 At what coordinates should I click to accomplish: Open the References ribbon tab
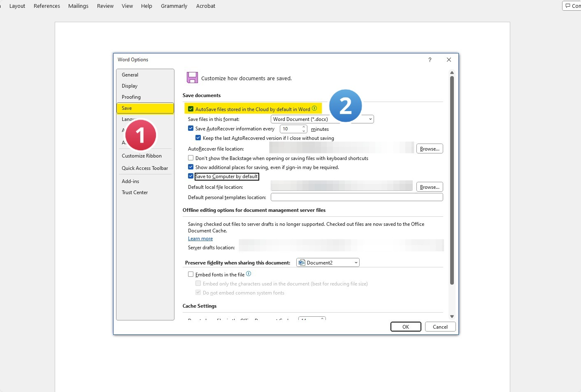tap(47, 6)
